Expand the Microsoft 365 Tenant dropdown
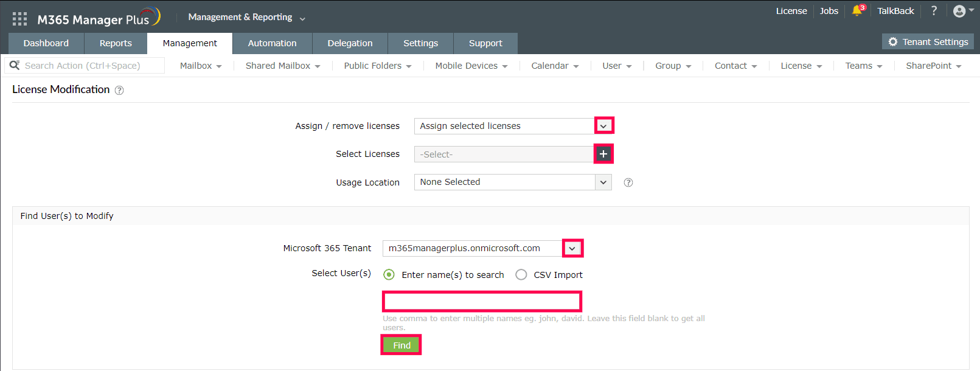Screen dimensions: 980x371 pyautogui.click(x=572, y=248)
